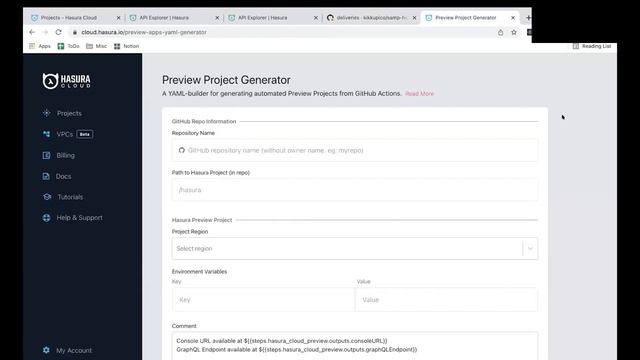This screenshot has width=640, height=360.
Task: Open the ToDo bookmark
Action: [69, 46]
